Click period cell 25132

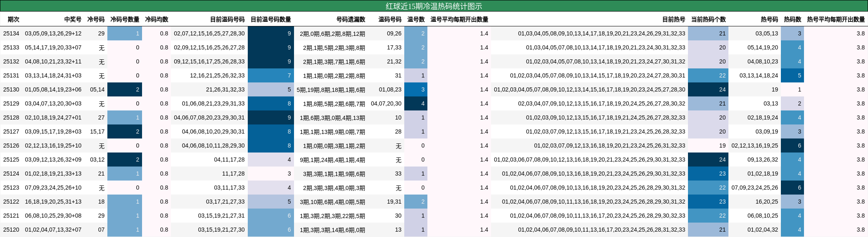(x=11, y=61)
